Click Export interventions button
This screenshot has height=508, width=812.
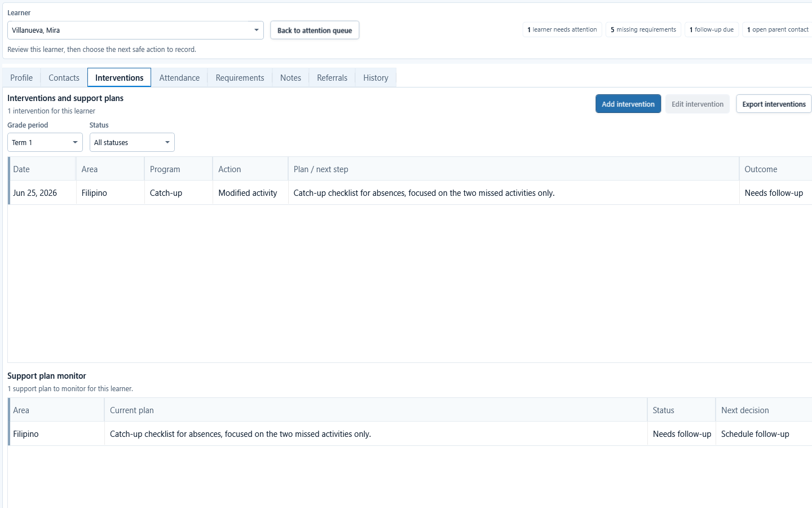coord(774,104)
